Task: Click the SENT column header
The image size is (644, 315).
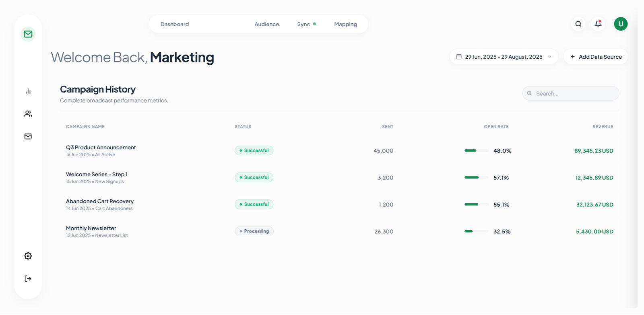Action: (388, 127)
